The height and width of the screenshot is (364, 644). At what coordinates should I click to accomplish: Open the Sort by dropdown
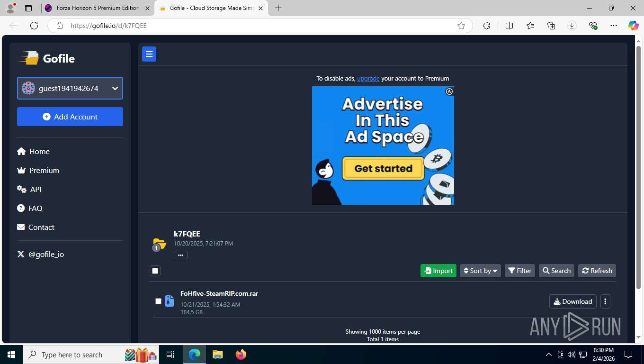pos(480,271)
